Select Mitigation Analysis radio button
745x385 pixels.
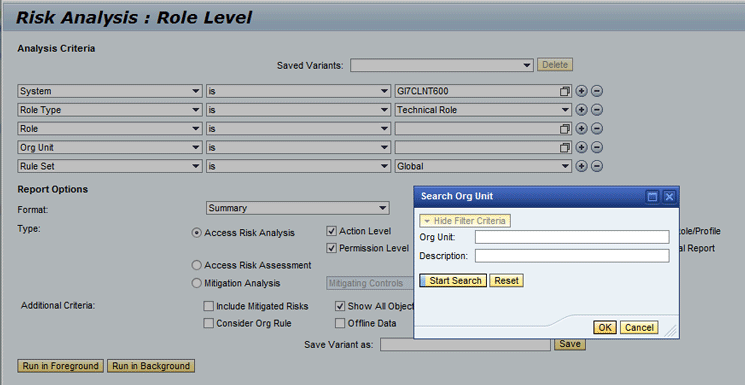[196, 283]
